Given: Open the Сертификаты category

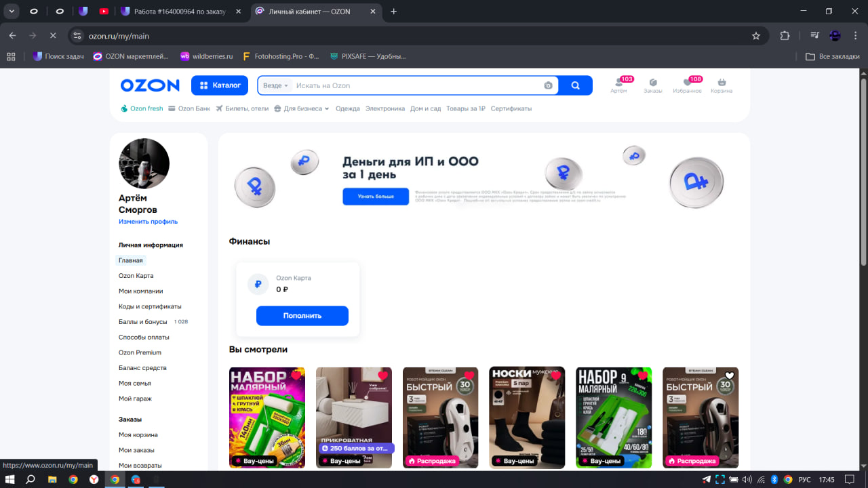Looking at the screenshot, I should 511,108.
